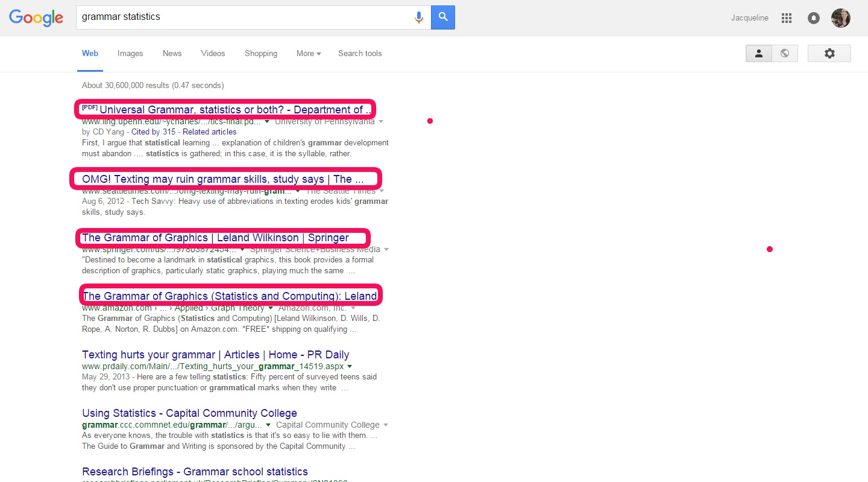Click into the search box with 'grammar statistics'
Viewport: 868px width, 482px height.
(x=241, y=17)
